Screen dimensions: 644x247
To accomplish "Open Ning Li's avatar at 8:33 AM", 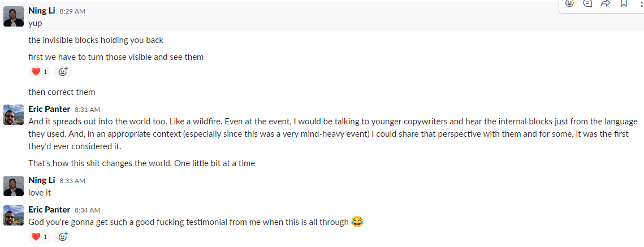I will pyautogui.click(x=14, y=186).
